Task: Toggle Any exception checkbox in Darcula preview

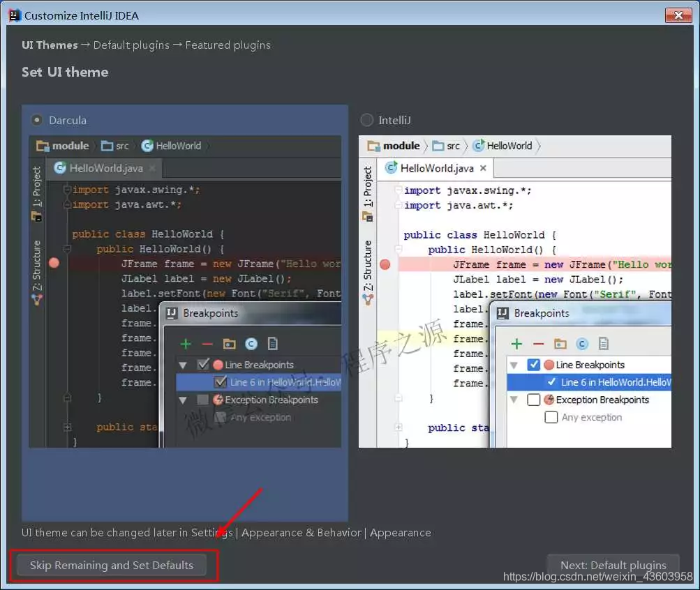Action: [220, 417]
